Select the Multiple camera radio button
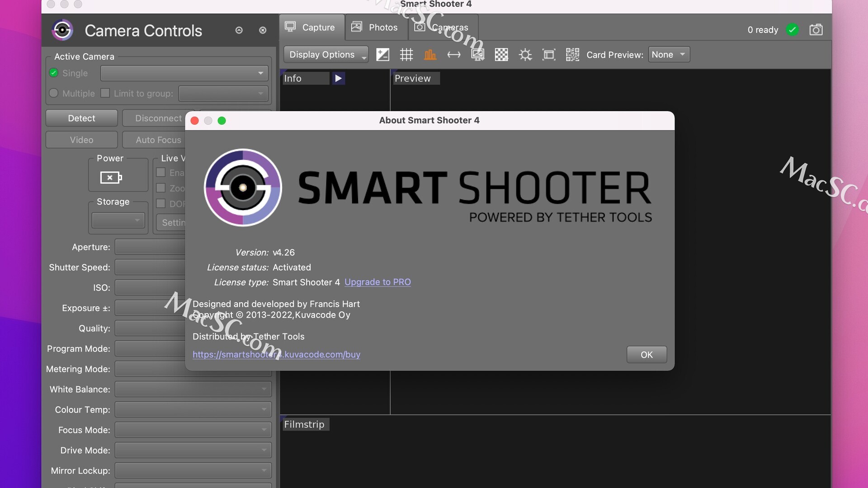The height and width of the screenshot is (488, 868). point(53,94)
